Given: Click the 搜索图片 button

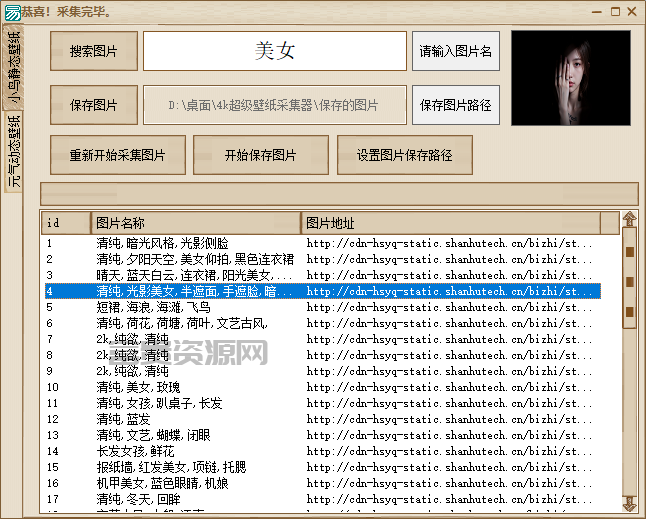Looking at the screenshot, I should [94, 51].
